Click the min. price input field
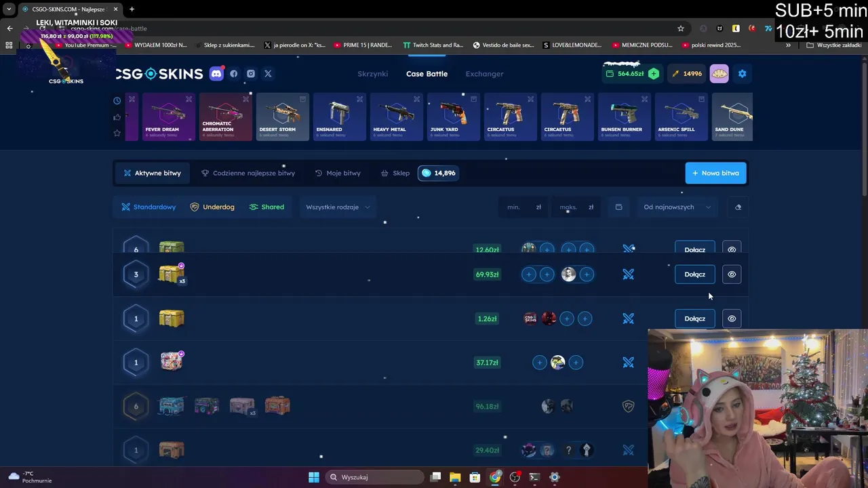The width and height of the screenshot is (868, 488). click(x=524, y=207)
